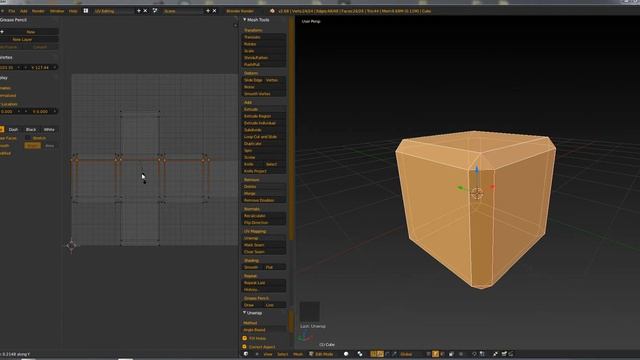Toggle limit selection to visible
The width and height of the screenshot is (640, 360).
pos(451,354)
